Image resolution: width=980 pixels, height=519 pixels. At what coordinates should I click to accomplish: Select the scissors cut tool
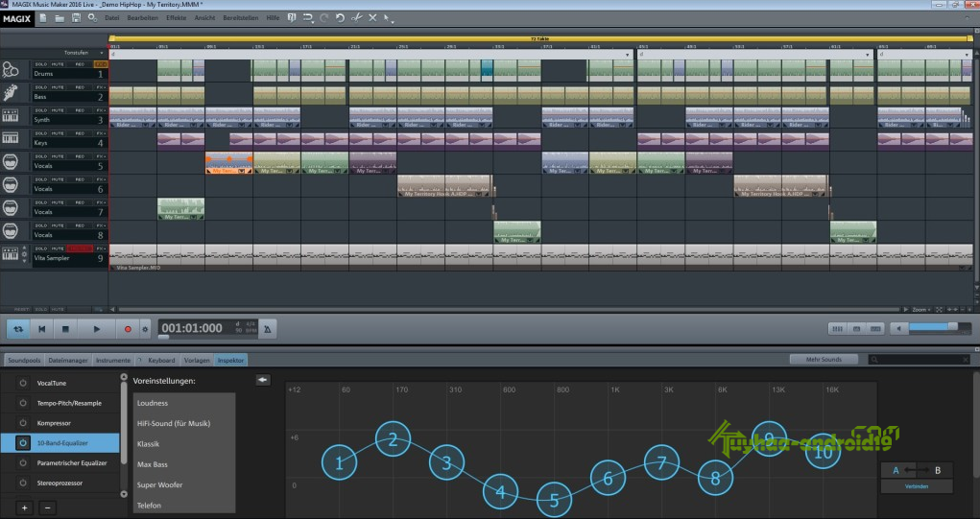(x=356, y=18)
